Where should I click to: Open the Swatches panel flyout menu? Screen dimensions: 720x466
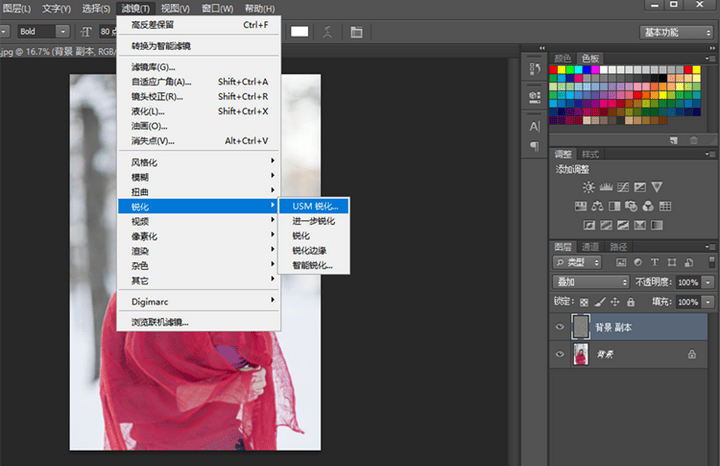coord(710,58)
